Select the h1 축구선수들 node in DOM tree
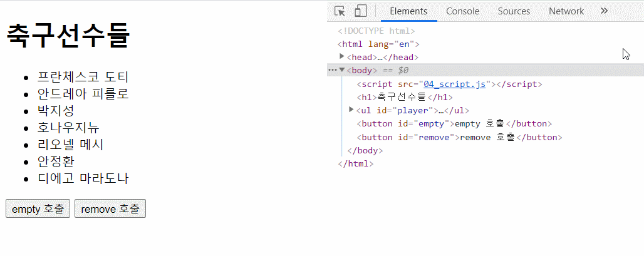This screenshot has height=256, width=644. (405, 98)
